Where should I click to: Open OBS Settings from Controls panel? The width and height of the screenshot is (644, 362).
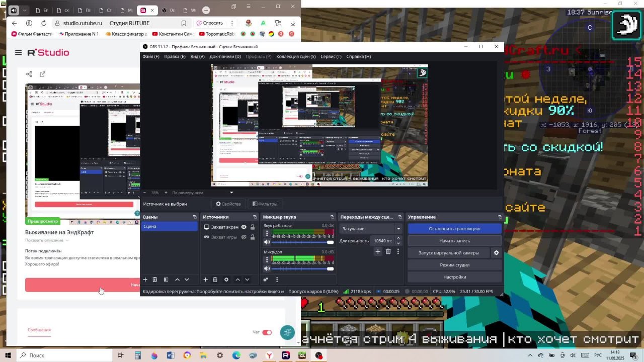tap(454, 277)
